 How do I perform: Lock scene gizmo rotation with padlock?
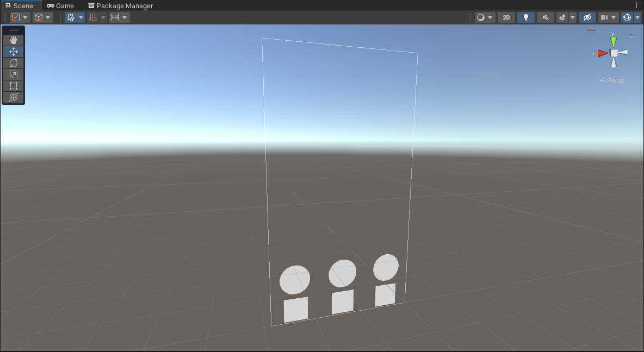click(x=631, y=36)
